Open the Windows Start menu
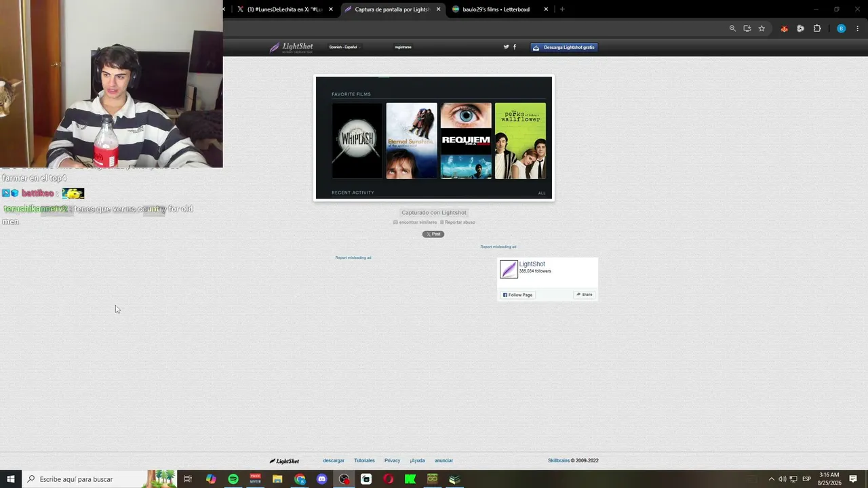This screenshot has height=488, width=868. [x=10, y=479]
